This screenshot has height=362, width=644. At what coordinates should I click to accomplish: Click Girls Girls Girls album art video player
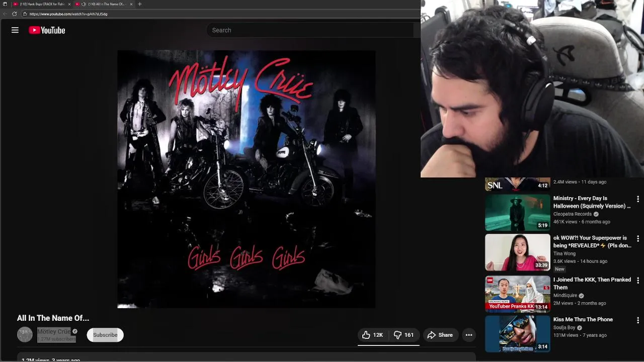coord(246,179)
